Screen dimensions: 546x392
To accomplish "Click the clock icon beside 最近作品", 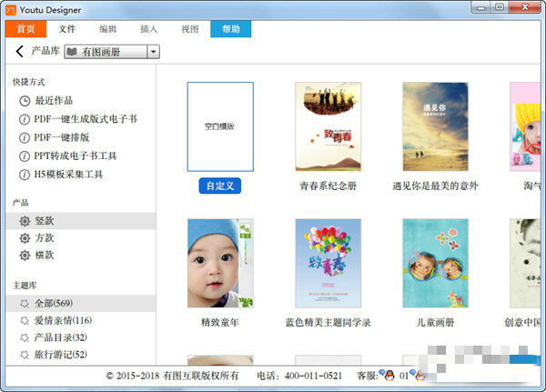I will 25,101.
